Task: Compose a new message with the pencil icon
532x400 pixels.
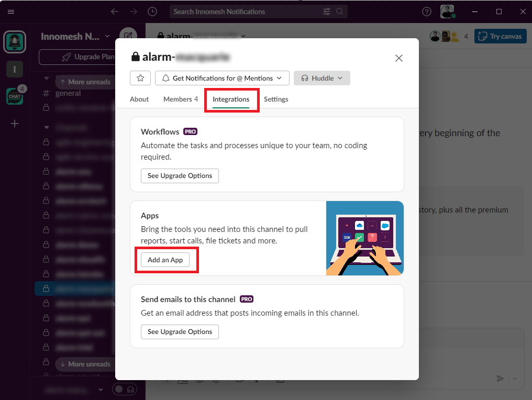Action: point(128,36)
